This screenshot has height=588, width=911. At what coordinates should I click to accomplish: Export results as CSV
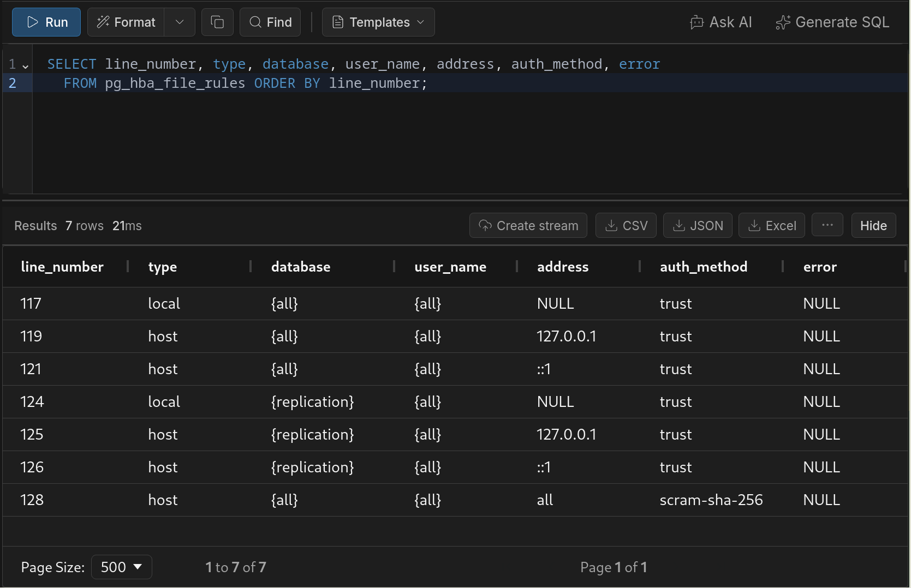(626, 225)
